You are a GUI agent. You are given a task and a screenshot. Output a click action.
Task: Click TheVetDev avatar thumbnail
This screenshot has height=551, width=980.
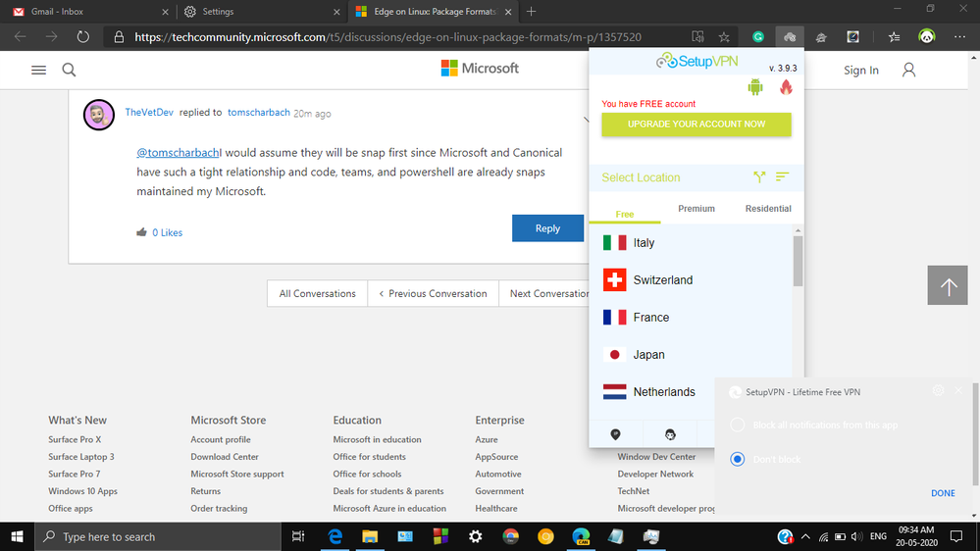point(99,115)
